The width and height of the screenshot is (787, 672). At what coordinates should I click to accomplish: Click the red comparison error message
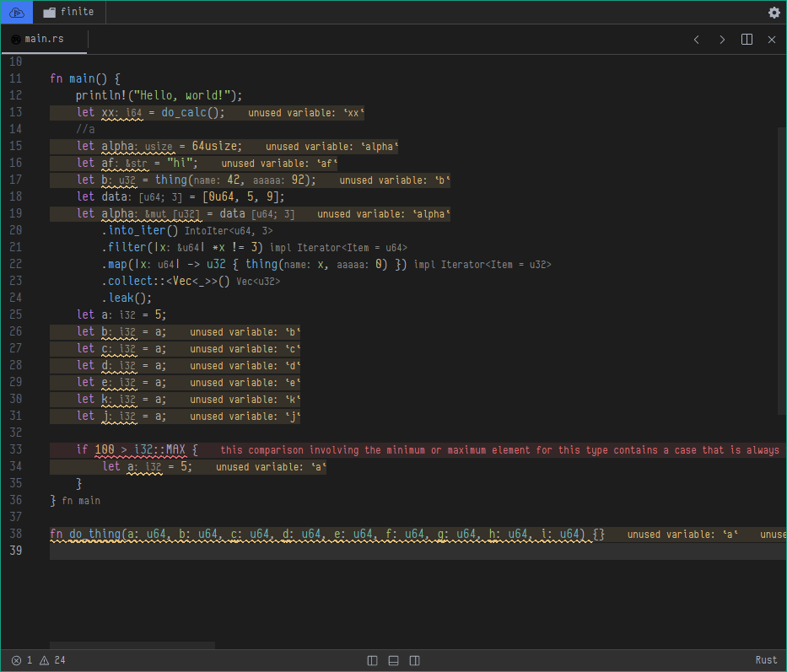coord(500,450)
